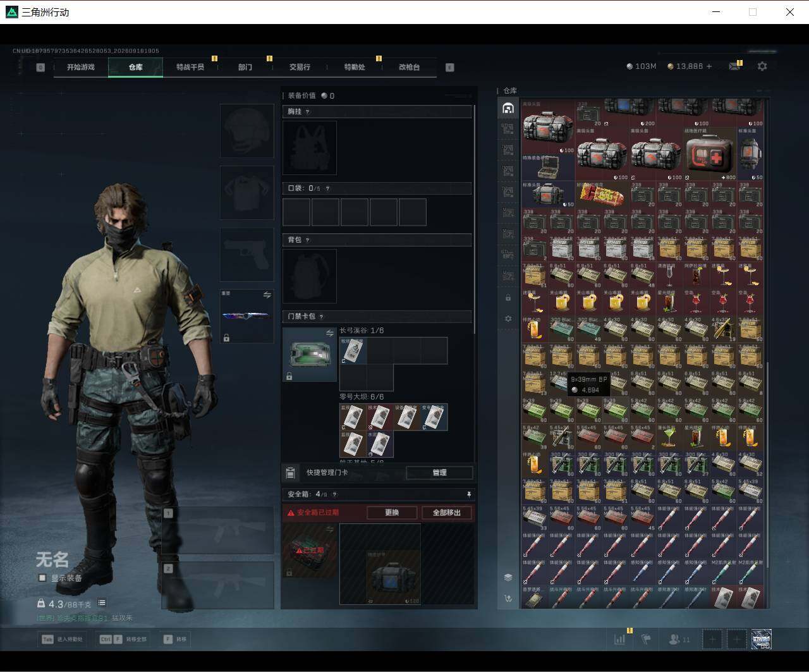The height and width of the screenshot is (672, 809).
Task: Select the key card under 长弓溪谷
Action: pos(353,351)
